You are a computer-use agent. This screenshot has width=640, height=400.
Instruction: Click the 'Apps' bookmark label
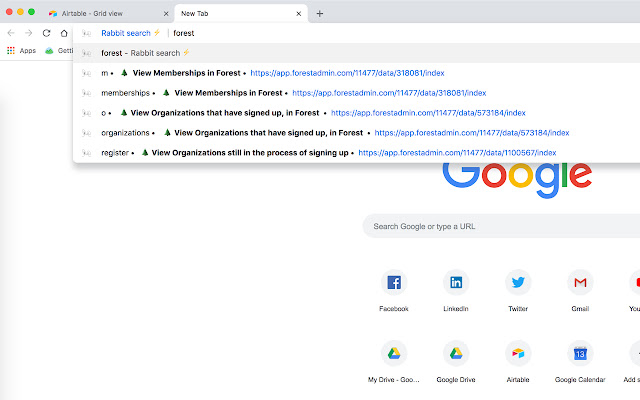[x=28, y=51]
